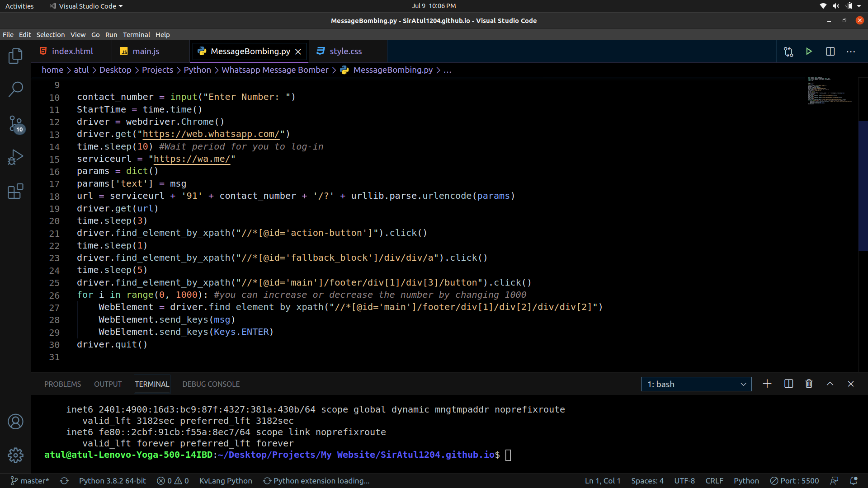Open the View menu
The width and height of the screenshot is (868, 488).
tap(78, 35)
